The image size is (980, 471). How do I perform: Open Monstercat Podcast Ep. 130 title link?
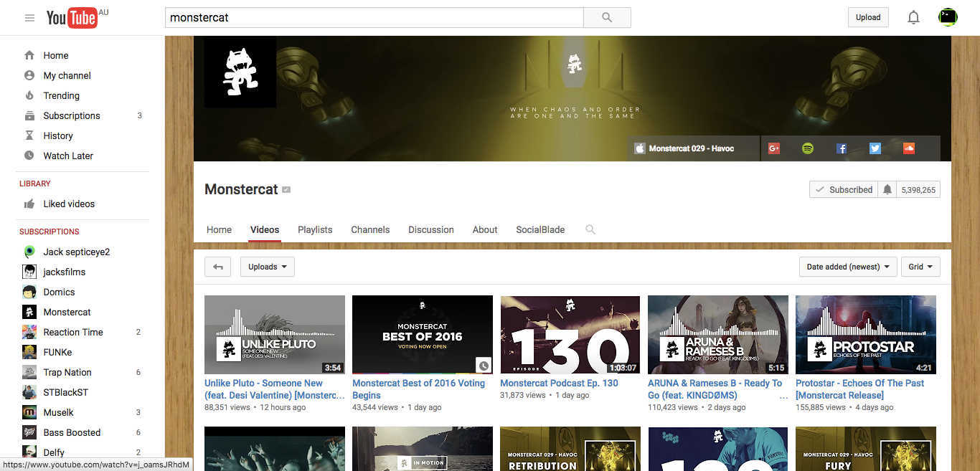559,383
